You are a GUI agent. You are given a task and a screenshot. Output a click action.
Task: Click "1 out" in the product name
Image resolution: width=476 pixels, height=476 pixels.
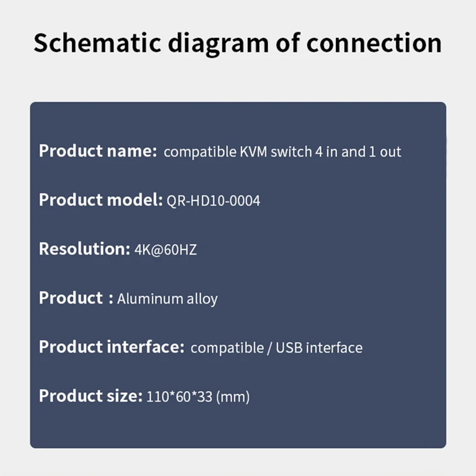(x=385, y=152)
